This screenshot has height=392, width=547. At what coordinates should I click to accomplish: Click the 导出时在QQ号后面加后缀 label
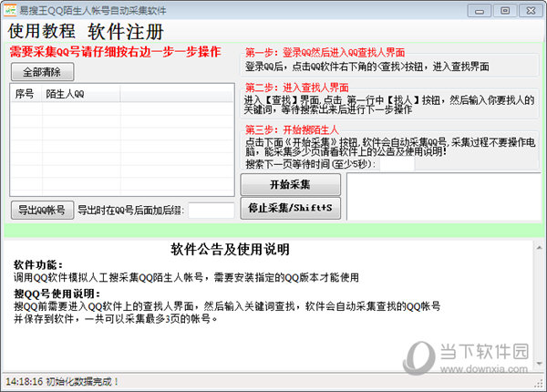tap(130, 211)
